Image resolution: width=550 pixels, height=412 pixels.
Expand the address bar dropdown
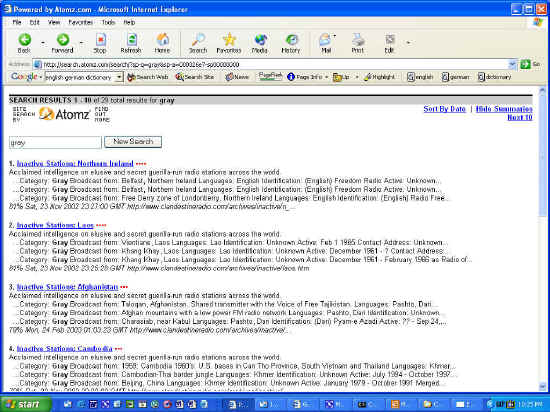coord(512,64)
